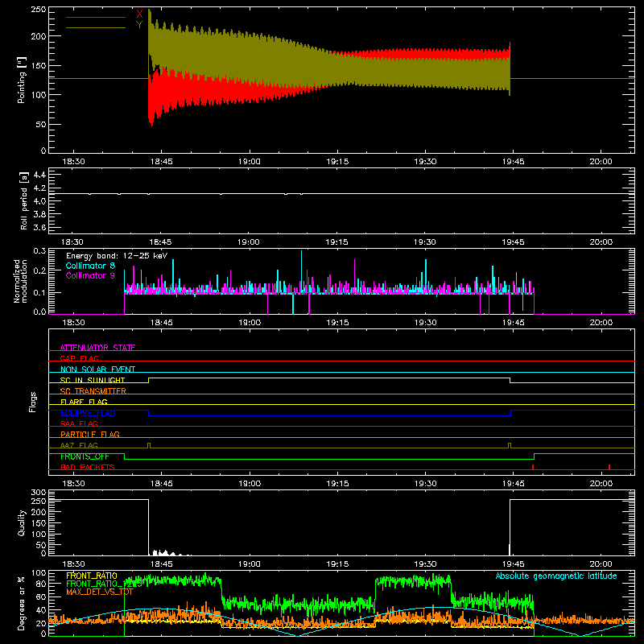Click the cyan Collimator 8 legend label

point(90,266)
